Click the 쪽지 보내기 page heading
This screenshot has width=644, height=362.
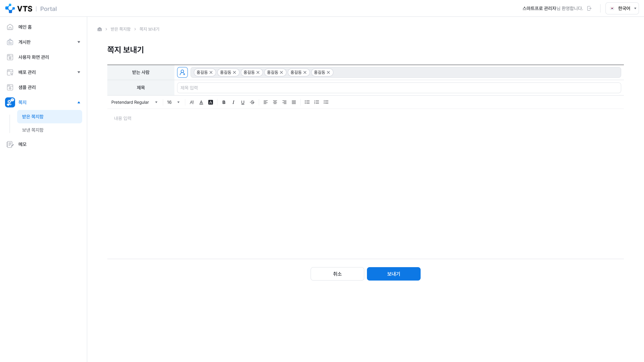tap(125, 50)
